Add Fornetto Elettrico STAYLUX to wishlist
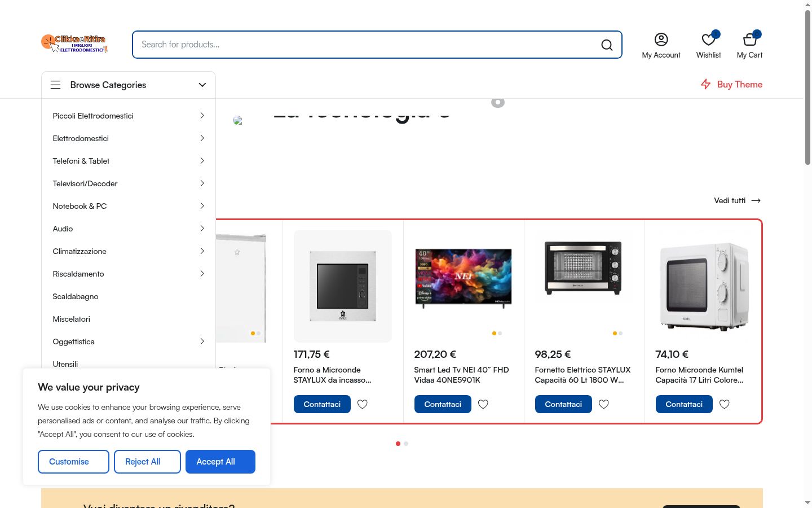812x508 pixels. 604,404
